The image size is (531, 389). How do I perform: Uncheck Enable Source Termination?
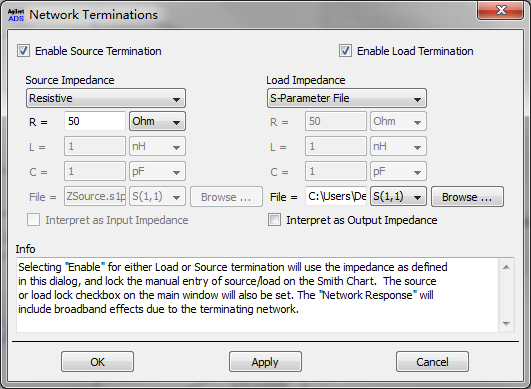coord(23,51)
